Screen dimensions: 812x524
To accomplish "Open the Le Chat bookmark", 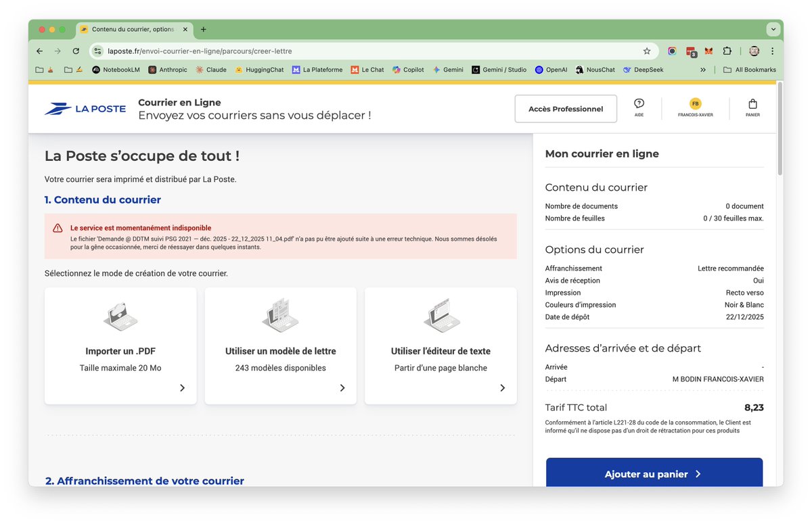I will coord(367,70).
